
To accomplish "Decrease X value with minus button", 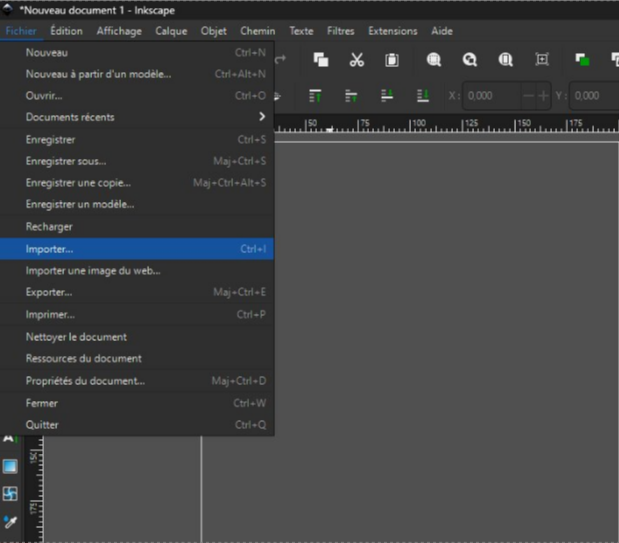I will click(x=528, y=96).
